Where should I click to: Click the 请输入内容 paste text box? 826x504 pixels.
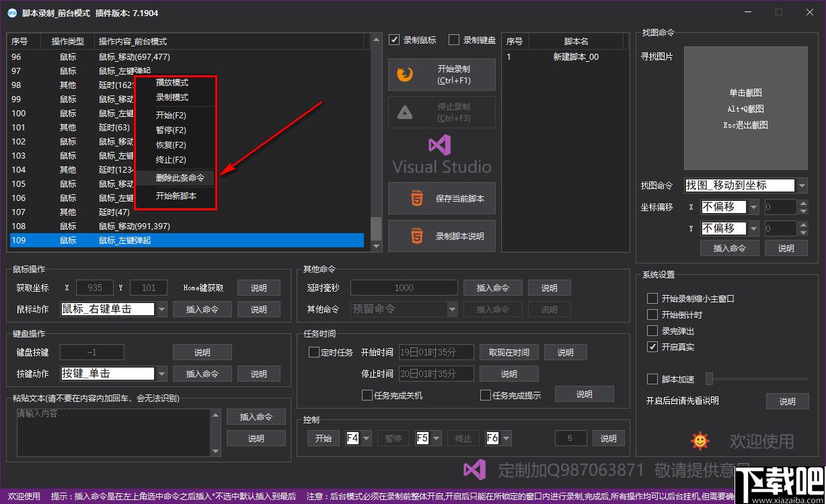point(114,432)
